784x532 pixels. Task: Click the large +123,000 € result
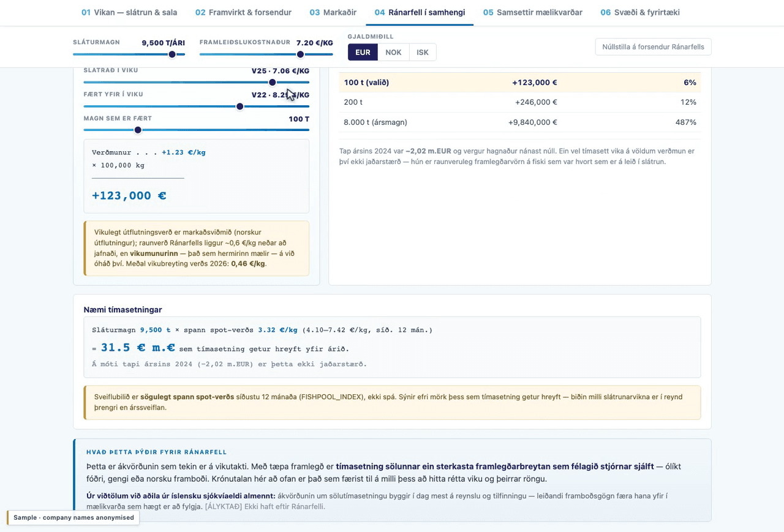129,196
